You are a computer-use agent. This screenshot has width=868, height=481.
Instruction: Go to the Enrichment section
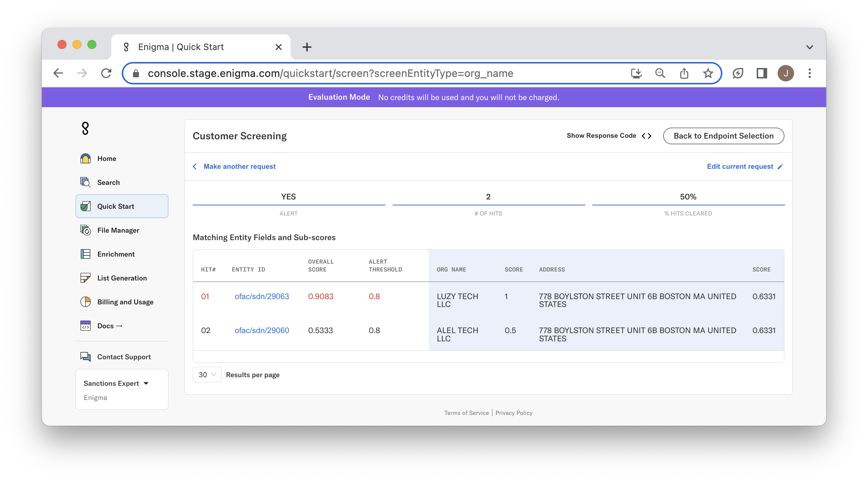pyautogui.click(x=116, y=254)
